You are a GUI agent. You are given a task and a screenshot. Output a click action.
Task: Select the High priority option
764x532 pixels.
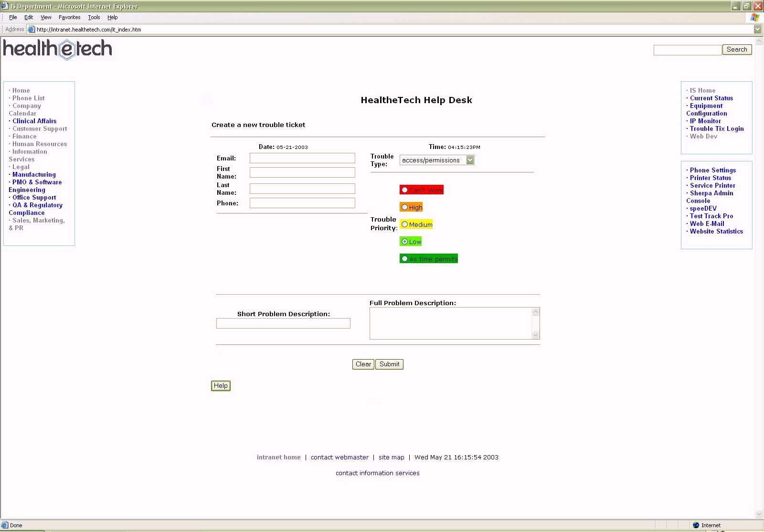coord(404,207)
